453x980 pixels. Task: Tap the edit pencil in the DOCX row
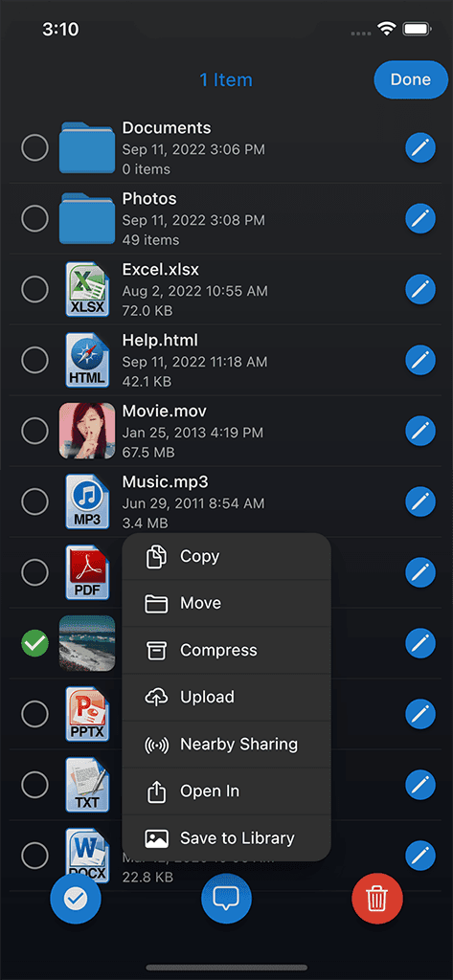click(420, 855)
